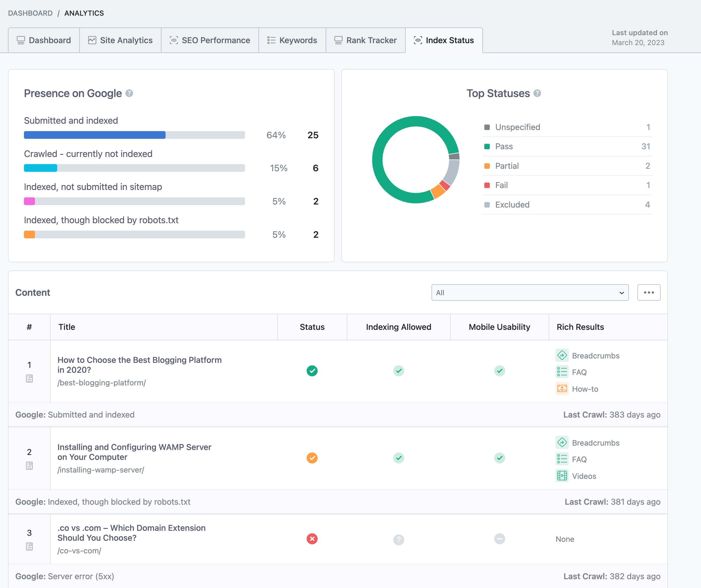Select the Keywords tab

tap(297, 40)
